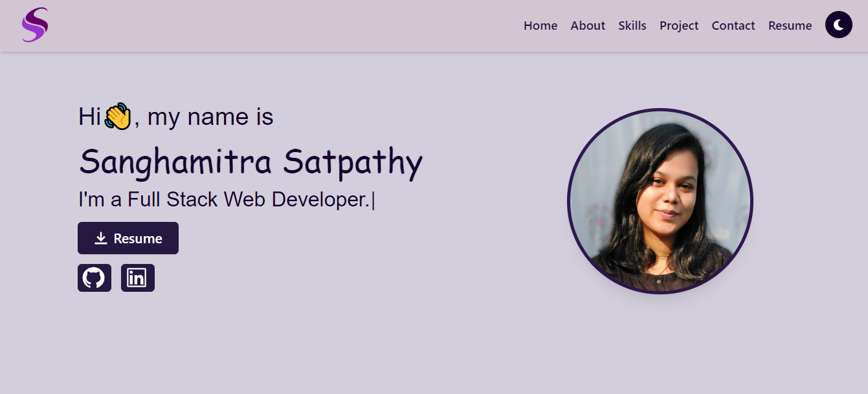Image resolution: width=868 pixels, height=394 pixels.
Task: Click the waving hand emoji
Action: tap(117, 115)
